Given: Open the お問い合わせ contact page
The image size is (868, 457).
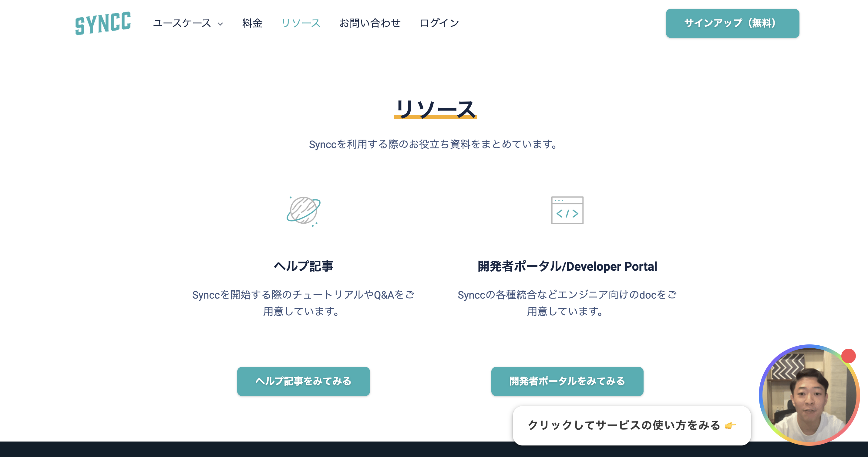Looking at the screenshot, I should coord(370,23).
